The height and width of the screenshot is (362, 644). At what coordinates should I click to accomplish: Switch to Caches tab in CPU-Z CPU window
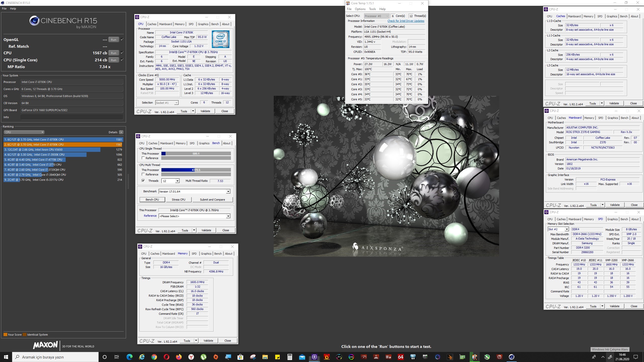coord(152,24)
